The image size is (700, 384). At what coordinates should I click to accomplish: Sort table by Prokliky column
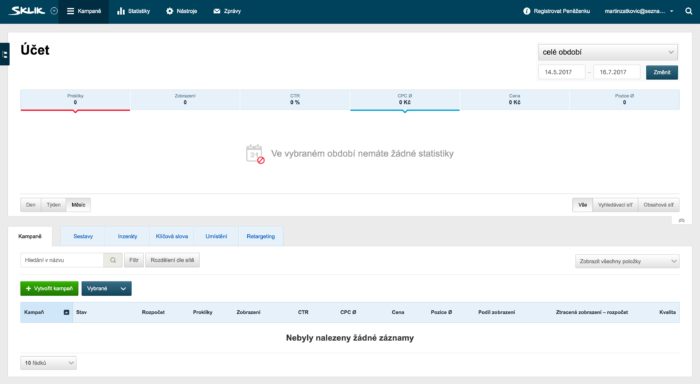[203, 312]
